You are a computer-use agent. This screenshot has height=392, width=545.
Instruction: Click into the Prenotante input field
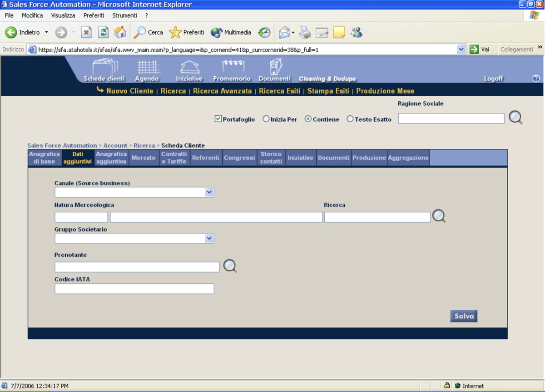(137, 267)
